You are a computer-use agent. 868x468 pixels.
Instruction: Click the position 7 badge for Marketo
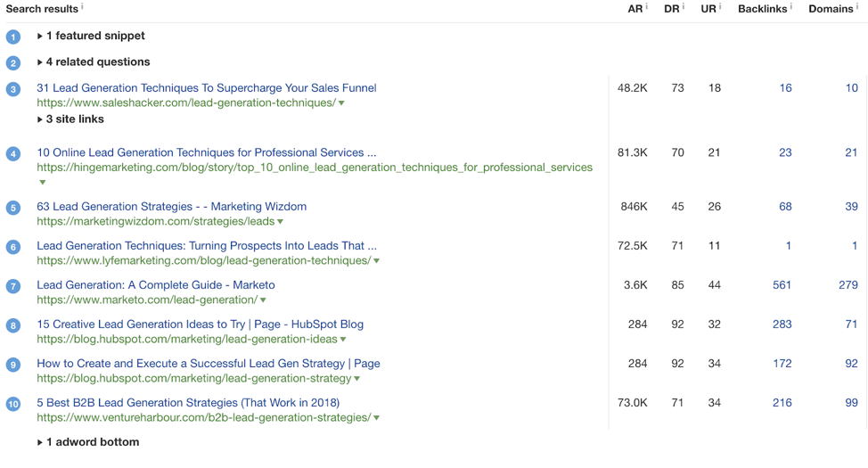click(13, 286)
